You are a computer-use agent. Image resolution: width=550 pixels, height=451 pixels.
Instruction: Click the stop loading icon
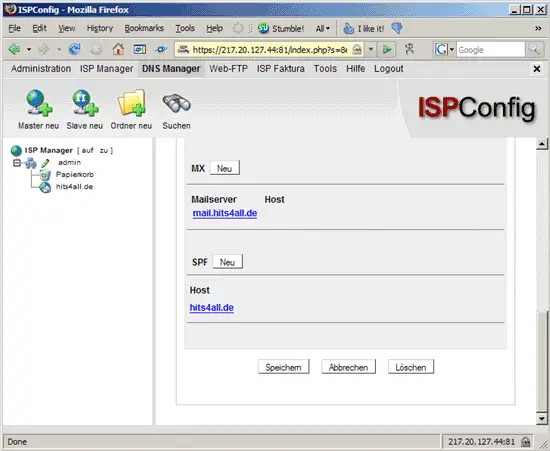(96, 49)
